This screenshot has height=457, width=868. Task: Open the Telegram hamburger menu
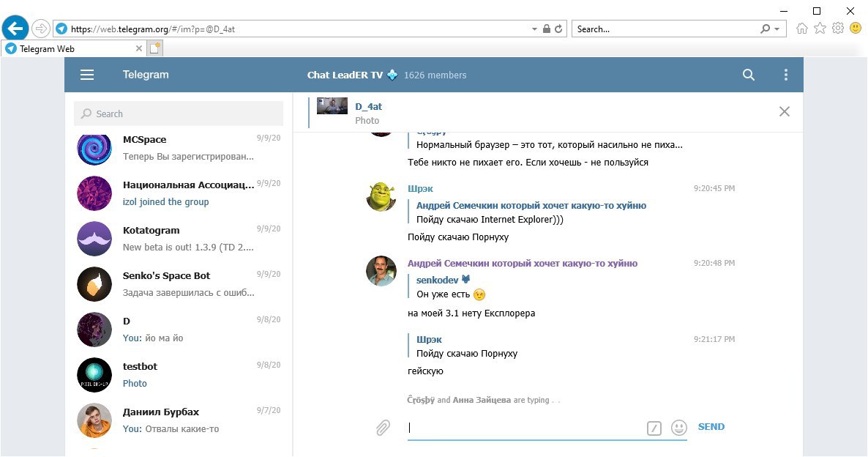[87, 75]
